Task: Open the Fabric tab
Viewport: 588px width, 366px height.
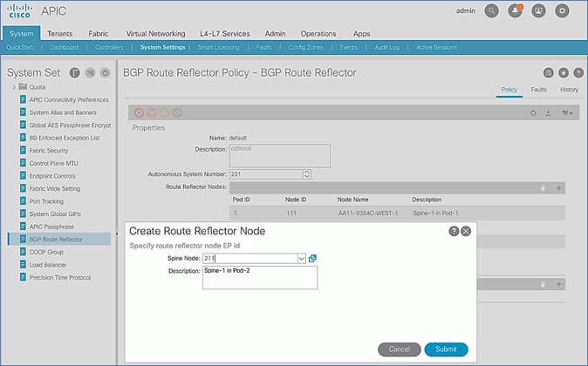Action: click(99, 34)
